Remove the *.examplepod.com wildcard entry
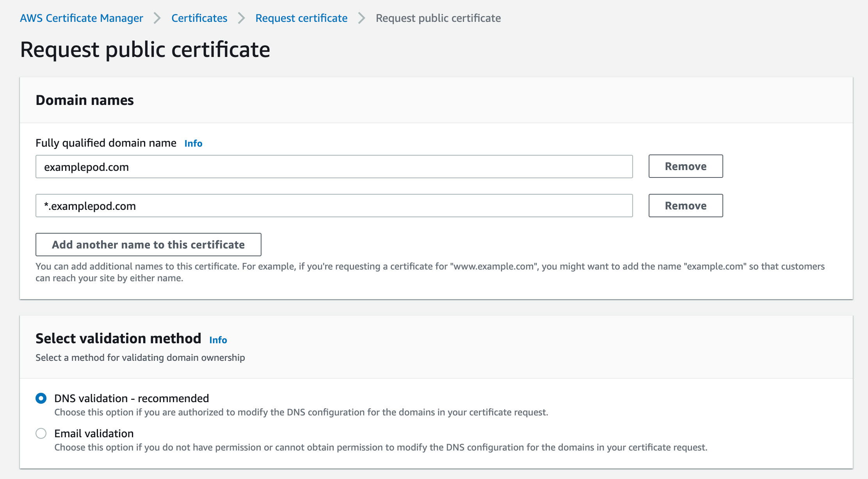Viewport: 868px width, 479px height. (x=686, y=206)
